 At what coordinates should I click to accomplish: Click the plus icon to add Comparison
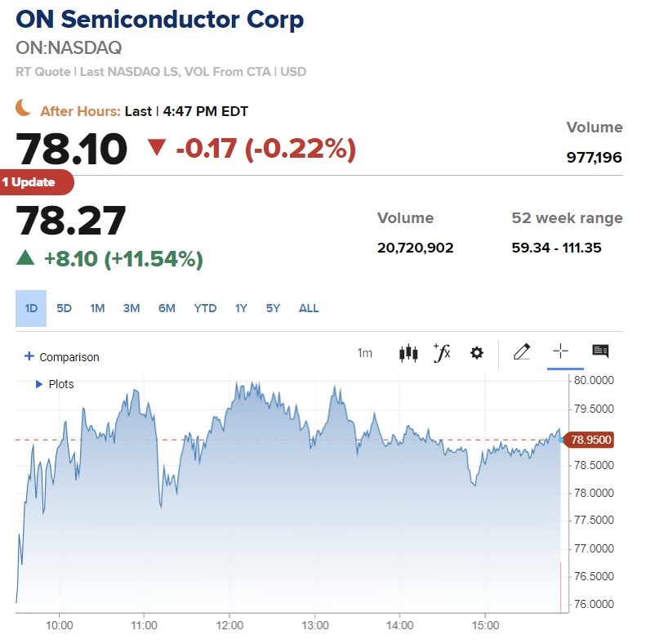pos(29,356)
